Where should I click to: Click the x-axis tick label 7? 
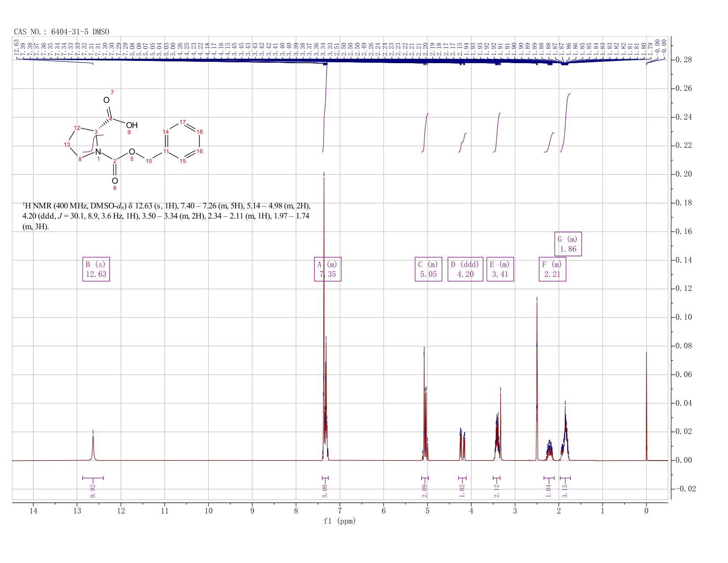click(x=340, y=511)
